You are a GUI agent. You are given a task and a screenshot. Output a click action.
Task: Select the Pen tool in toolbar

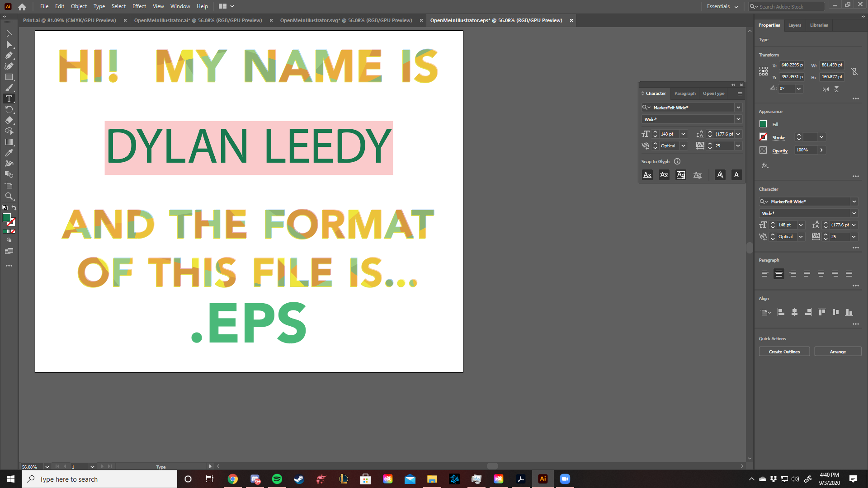tap(9, 56)
